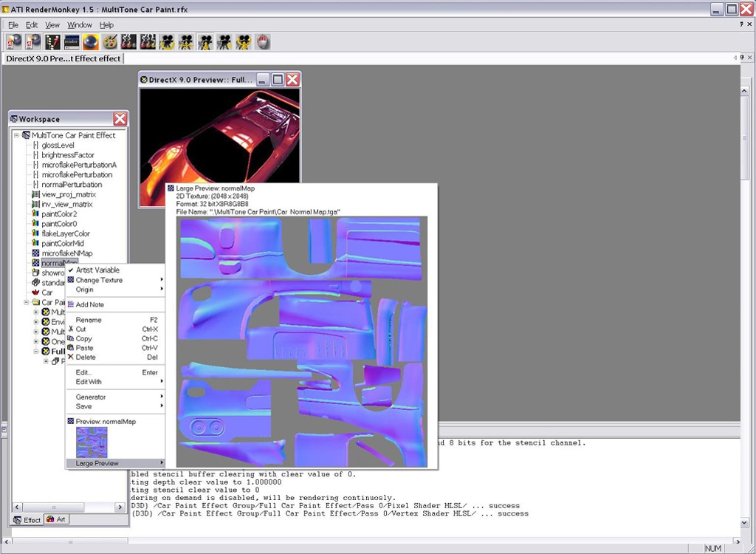
Task: Click the 'render' labeled toolbar icon
Action: 72,42
